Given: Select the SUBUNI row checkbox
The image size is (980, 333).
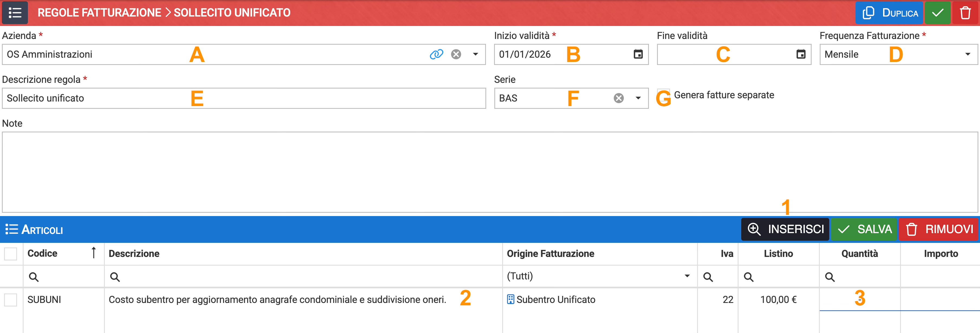Looking at the screenshot, I should click(11, 300).
